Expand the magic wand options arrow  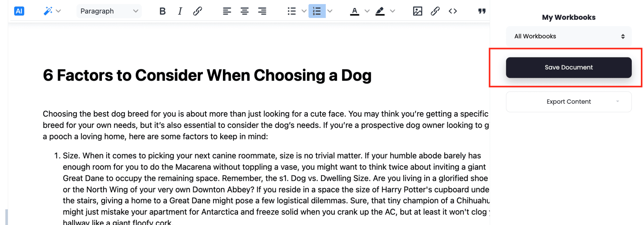(58, 11)
